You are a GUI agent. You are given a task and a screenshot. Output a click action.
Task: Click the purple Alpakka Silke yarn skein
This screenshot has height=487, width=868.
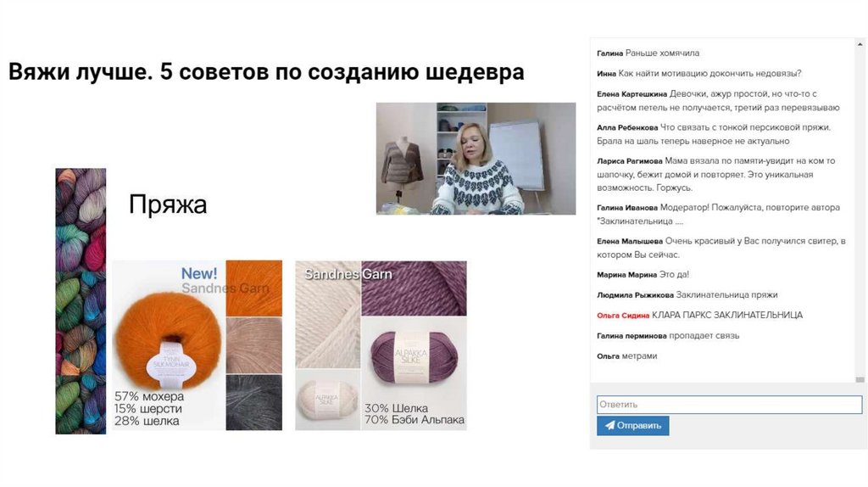click(413, 357)
